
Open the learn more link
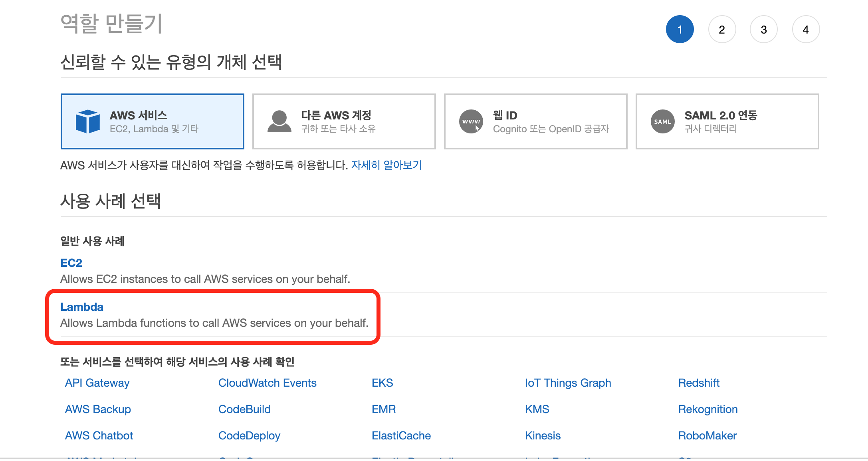tap(386, 165)
